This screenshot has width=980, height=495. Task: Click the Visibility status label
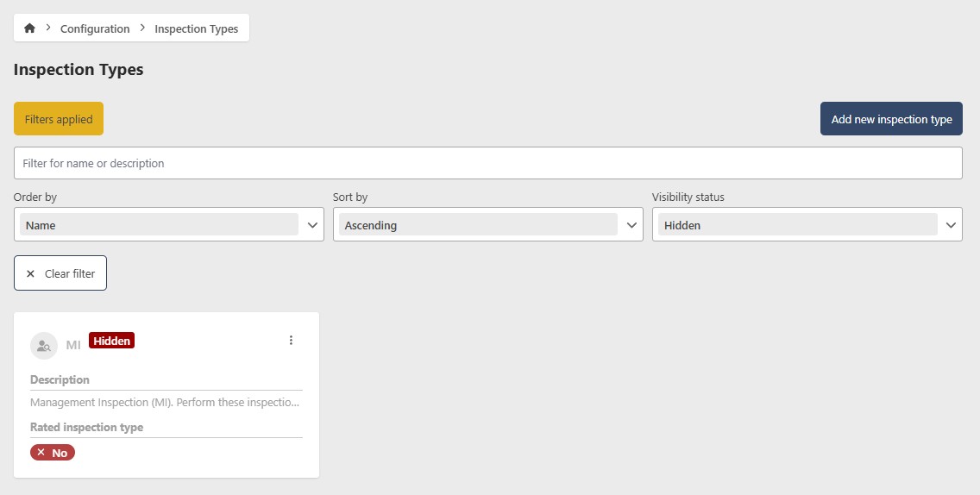[688, 197]
